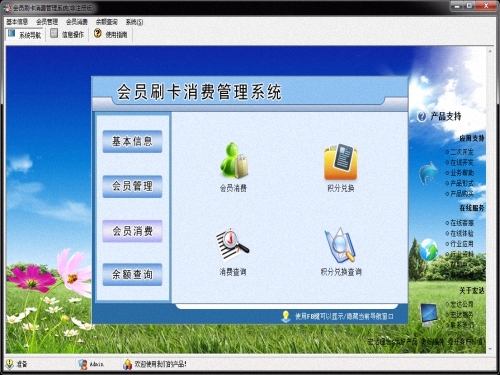Click the 消费查询 label text

tap(233, 272)
